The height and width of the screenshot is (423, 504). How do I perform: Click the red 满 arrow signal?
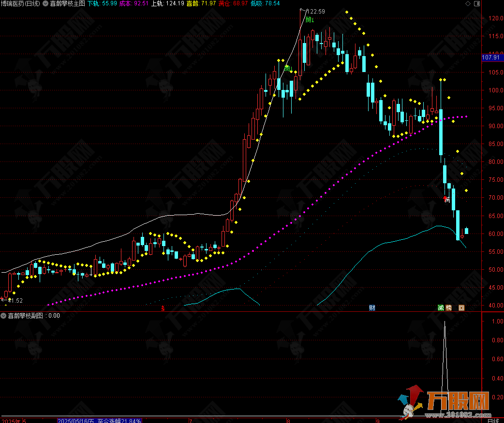point(446,199)
